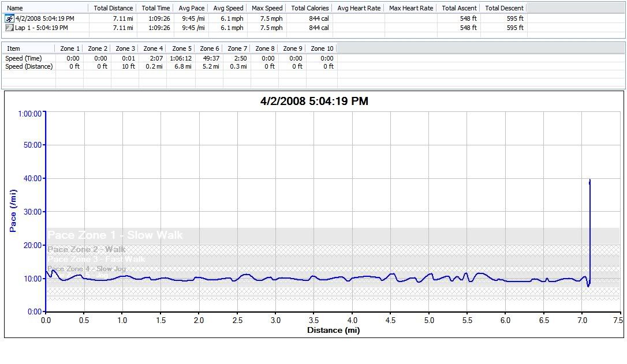The image size is (627, 364).
Task: Sort by the Name column header
Action: (x=16, y=8)
